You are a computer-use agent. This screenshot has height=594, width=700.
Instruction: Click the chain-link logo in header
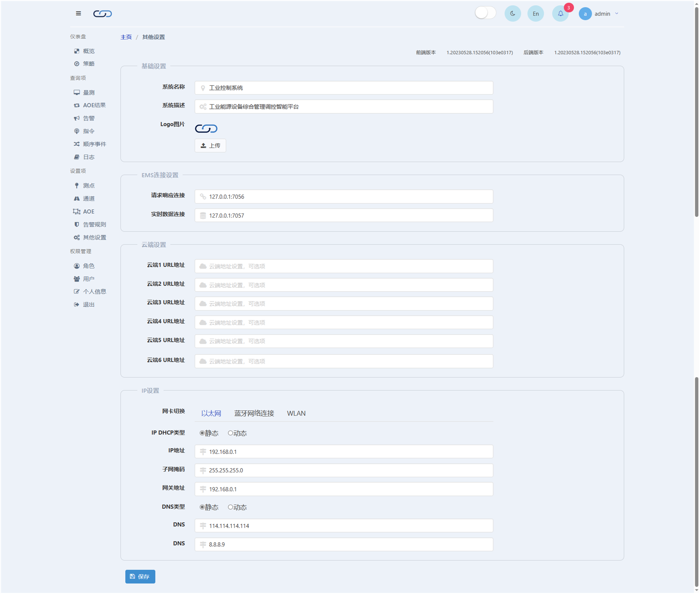pos(102,14)
